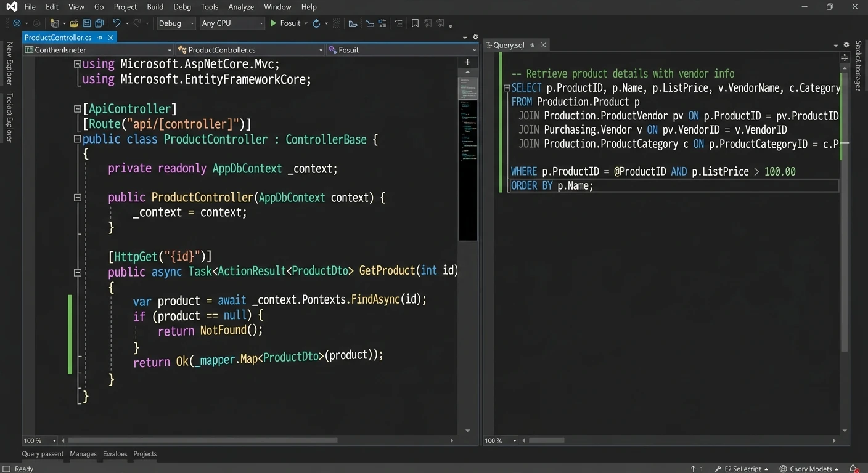This screenshot has height=473, width=868.
Task: Click the comment selection lines icon
Action: point(370,23)
